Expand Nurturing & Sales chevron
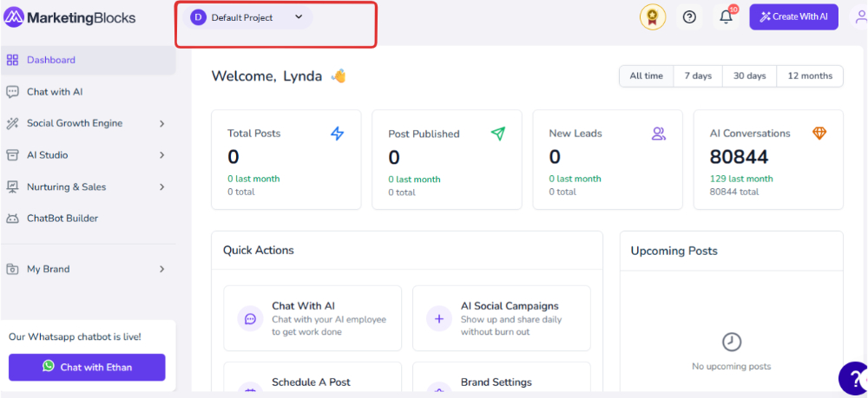This screenshot has width=868, height=398. [x=162, y=187]
